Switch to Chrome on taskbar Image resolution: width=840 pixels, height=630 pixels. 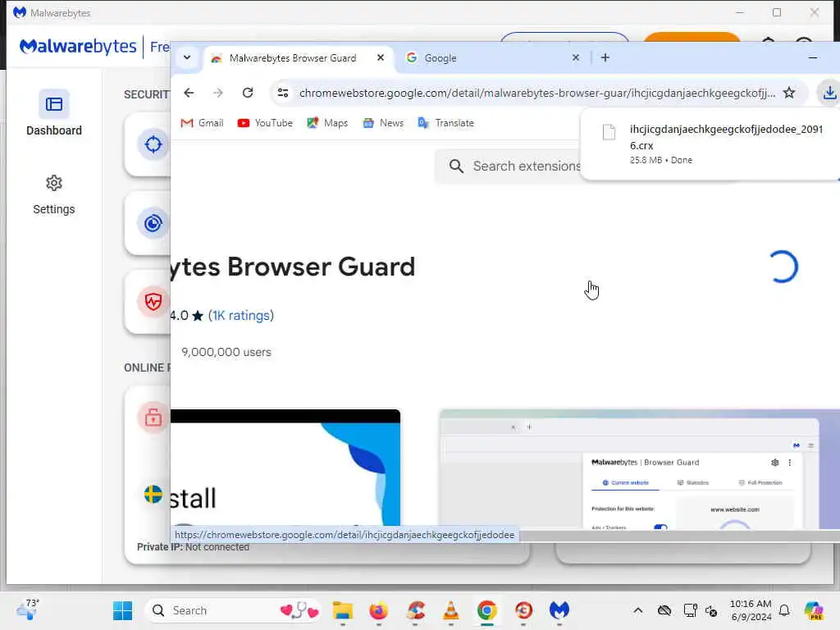[x=487, y=610]
